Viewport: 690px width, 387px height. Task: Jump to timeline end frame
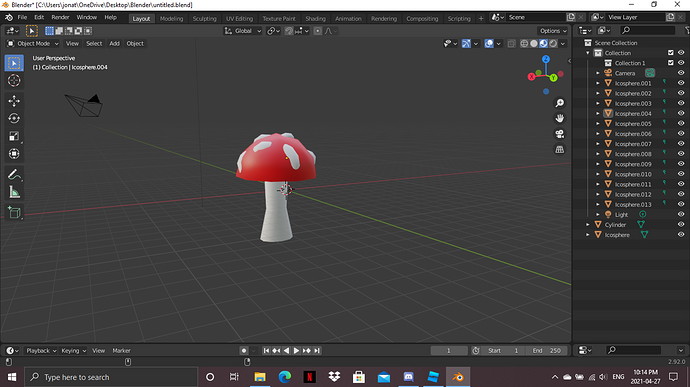[x=317, y=350]
